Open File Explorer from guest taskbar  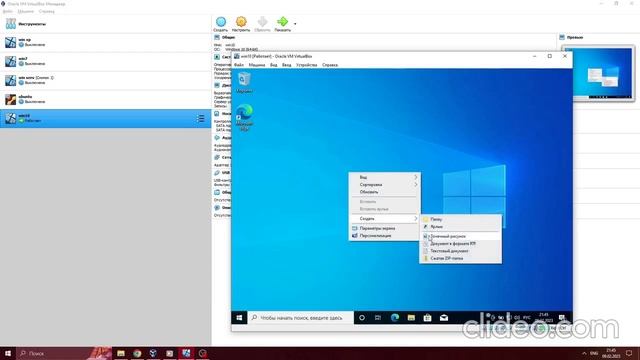[411, 318]
